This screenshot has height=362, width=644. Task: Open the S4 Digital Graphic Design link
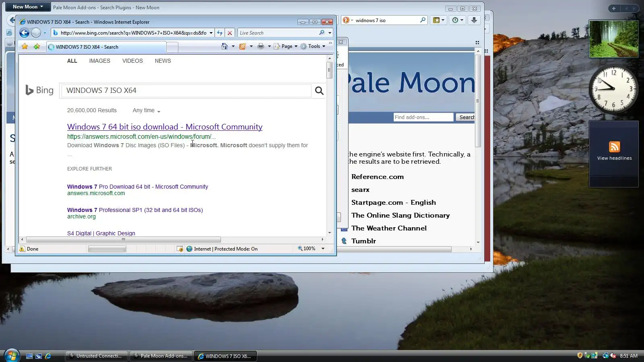(101, 233)
